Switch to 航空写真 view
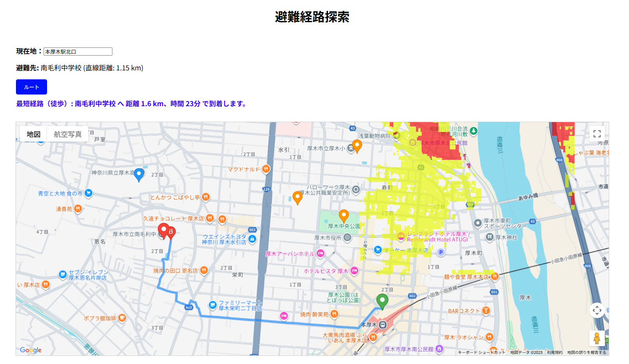Image resolution: width=629 pixels, height=364 pixels. tap(67, 135)
